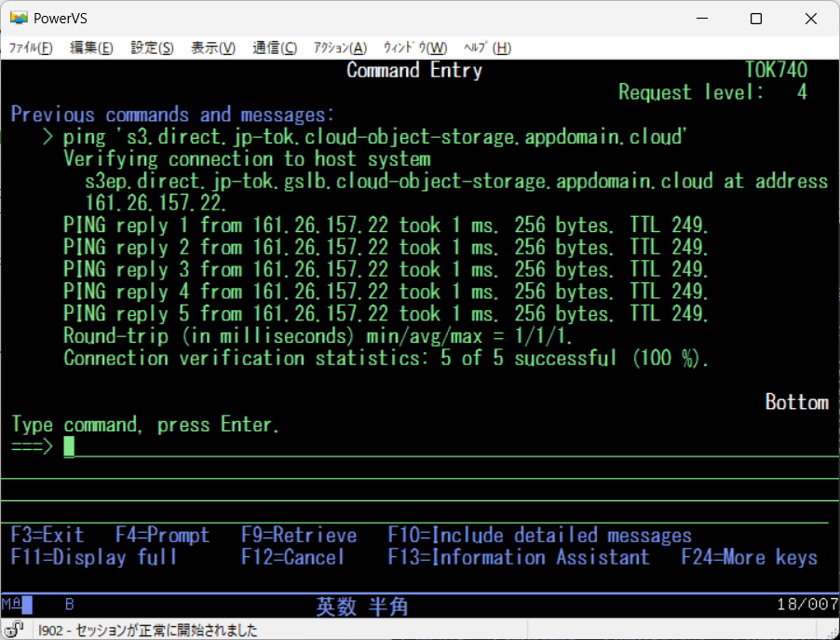The height and width of the screenshot is (640, 840).
Task: Click the 'Request level: 4' text
Action: (x=712, y=92)
